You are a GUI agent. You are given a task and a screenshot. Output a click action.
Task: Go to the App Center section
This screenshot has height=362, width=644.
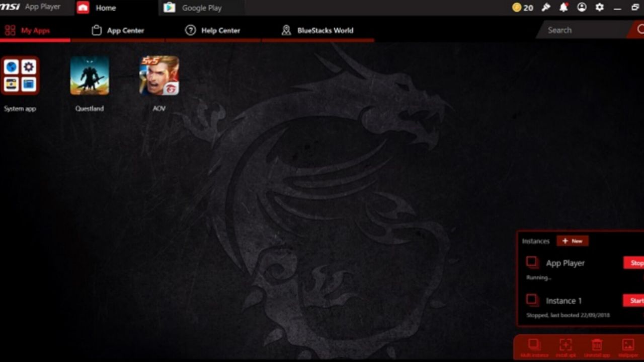(119, 30)
